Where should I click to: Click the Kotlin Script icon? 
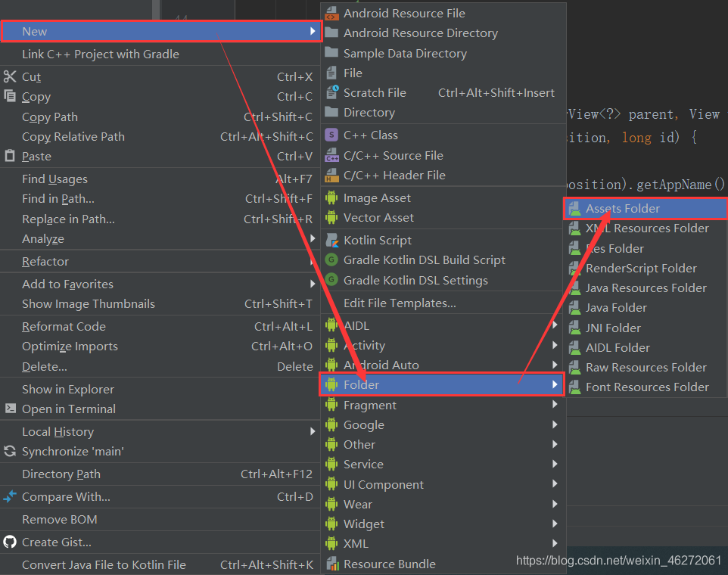331,240
